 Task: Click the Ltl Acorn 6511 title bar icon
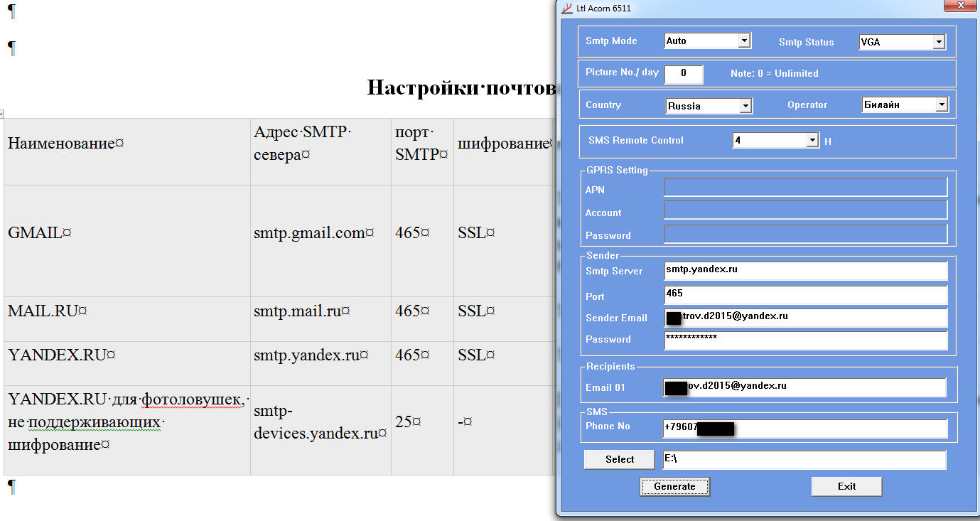(566, 9)
